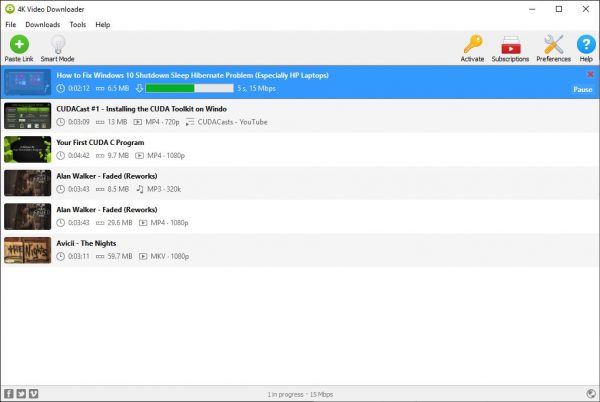Click the Vimeo icon in status bar
This screenshot has height=402, width=600.
pos(33,393)
